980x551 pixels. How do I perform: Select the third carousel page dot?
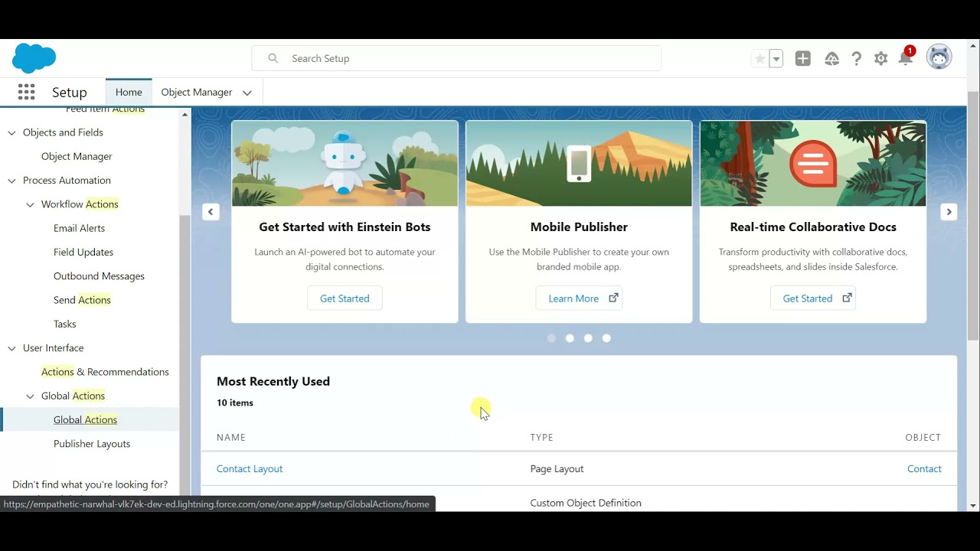coord(588,338)
